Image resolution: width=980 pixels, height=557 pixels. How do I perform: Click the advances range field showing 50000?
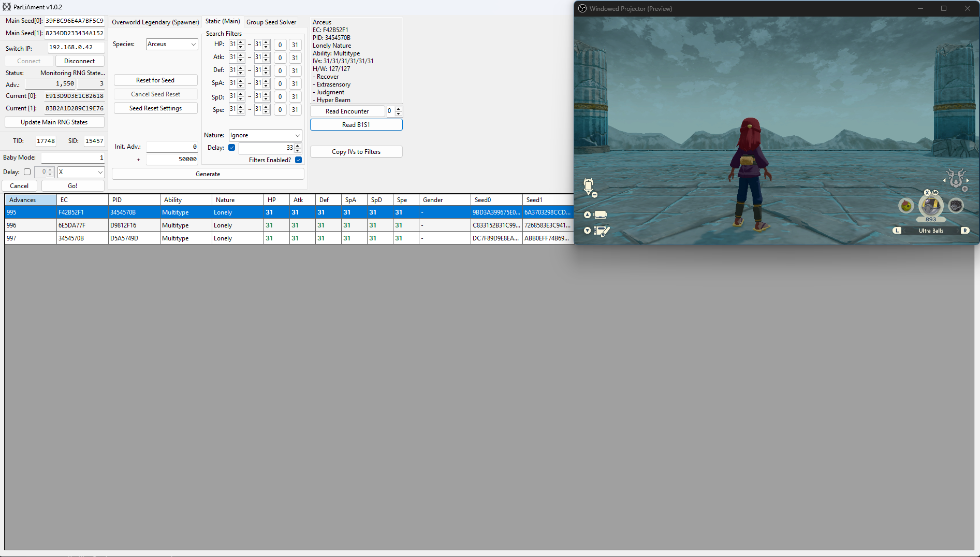click(172, 160)
